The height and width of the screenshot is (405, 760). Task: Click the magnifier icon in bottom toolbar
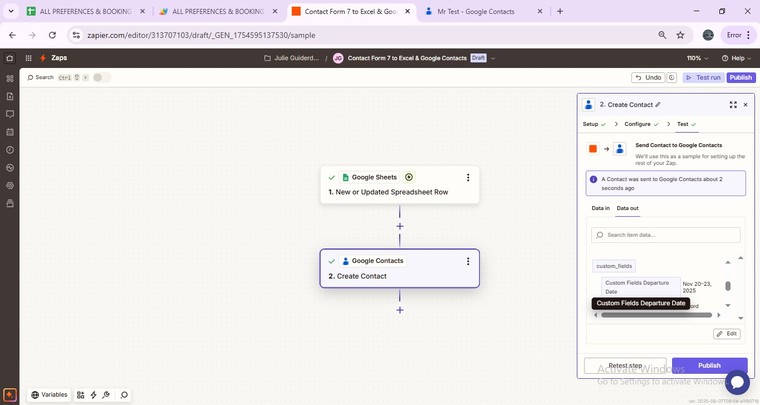coord(124,395)
